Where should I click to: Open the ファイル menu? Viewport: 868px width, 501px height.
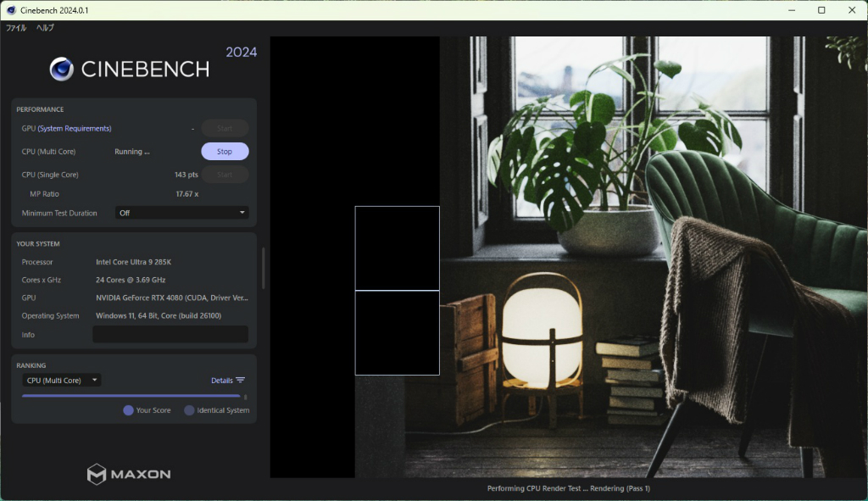16,28
